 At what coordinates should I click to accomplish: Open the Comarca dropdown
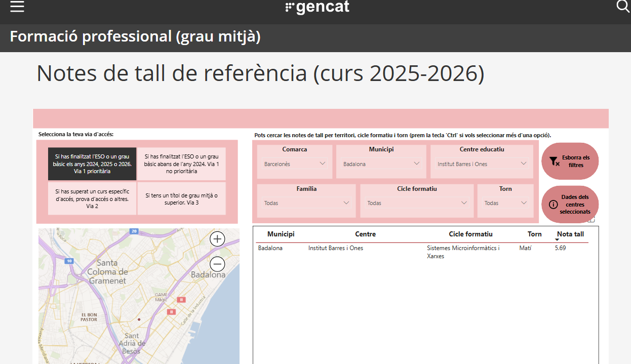[295, 164]
